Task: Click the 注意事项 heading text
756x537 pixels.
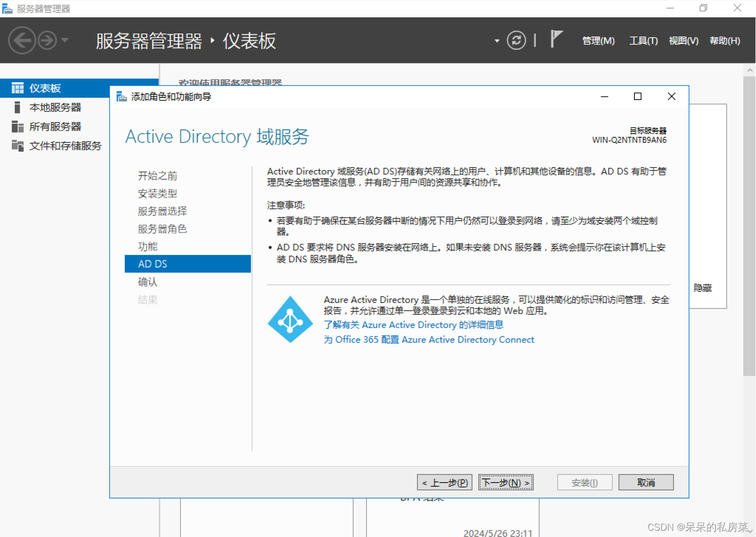Action: pyautogui.click(x=286, y=205)
